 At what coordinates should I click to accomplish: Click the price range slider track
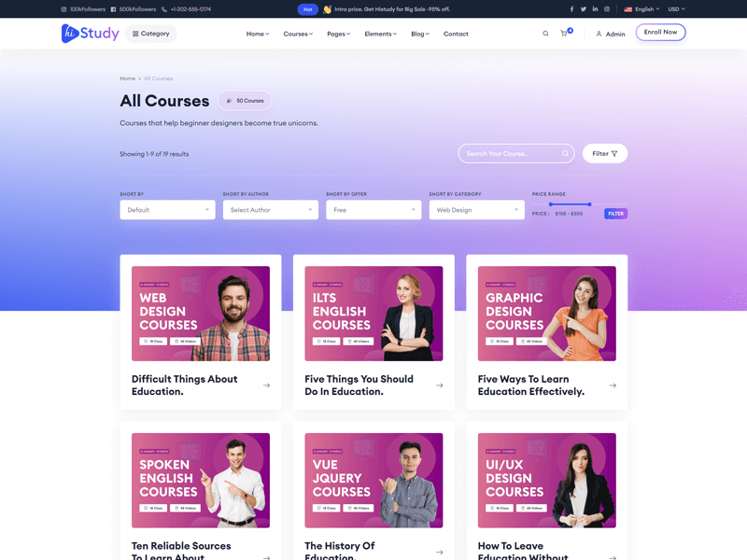tap(570, 203)
